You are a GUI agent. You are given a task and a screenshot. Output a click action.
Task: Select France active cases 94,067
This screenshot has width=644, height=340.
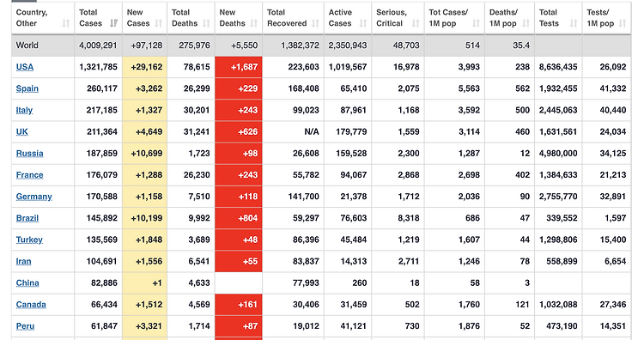tap(353, 175)
